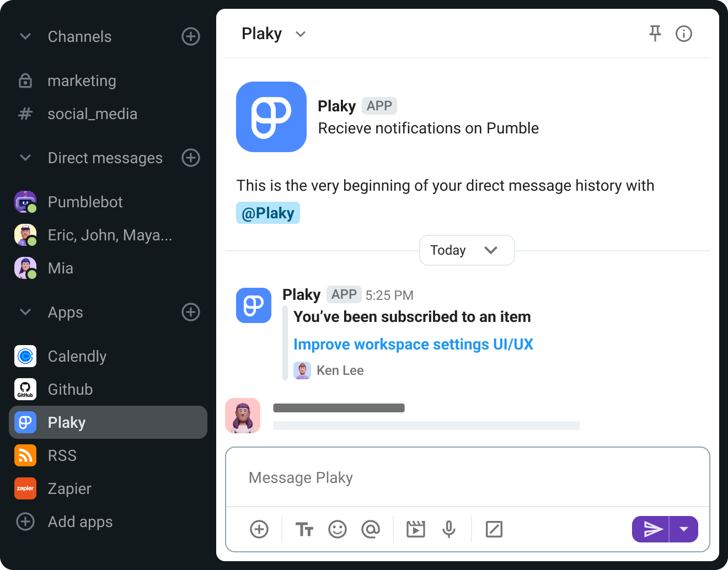Focus the Message Plaky input field

[468, 477]
